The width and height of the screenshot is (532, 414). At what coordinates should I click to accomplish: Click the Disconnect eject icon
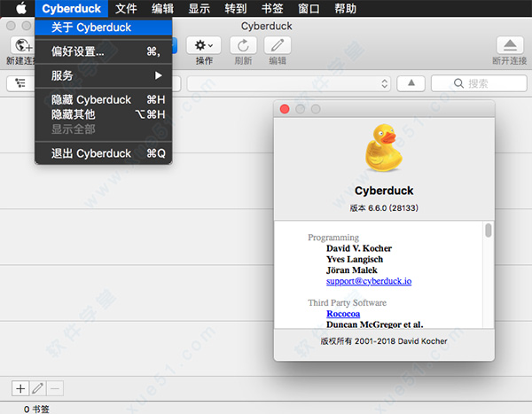[x=510, y=45]
